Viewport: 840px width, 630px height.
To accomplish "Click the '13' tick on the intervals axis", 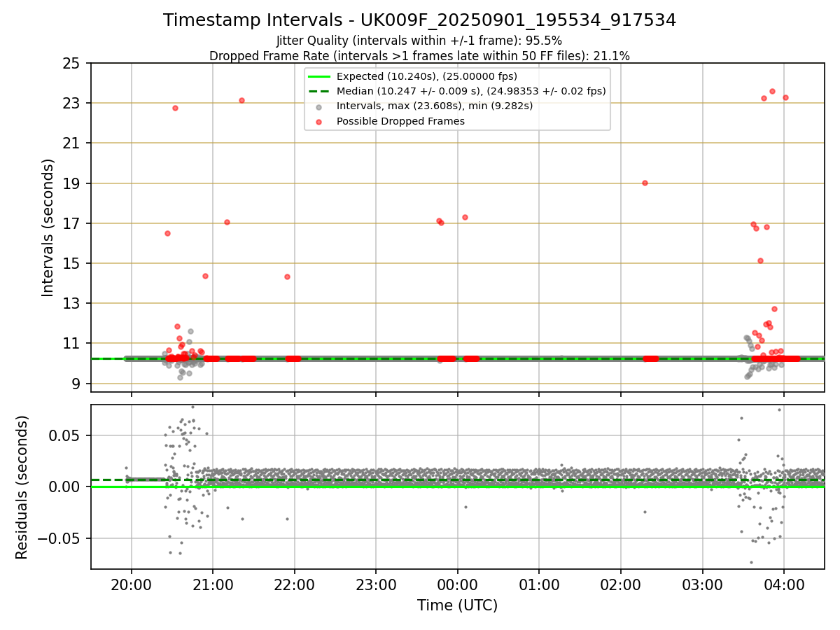I will click(71, 304).
